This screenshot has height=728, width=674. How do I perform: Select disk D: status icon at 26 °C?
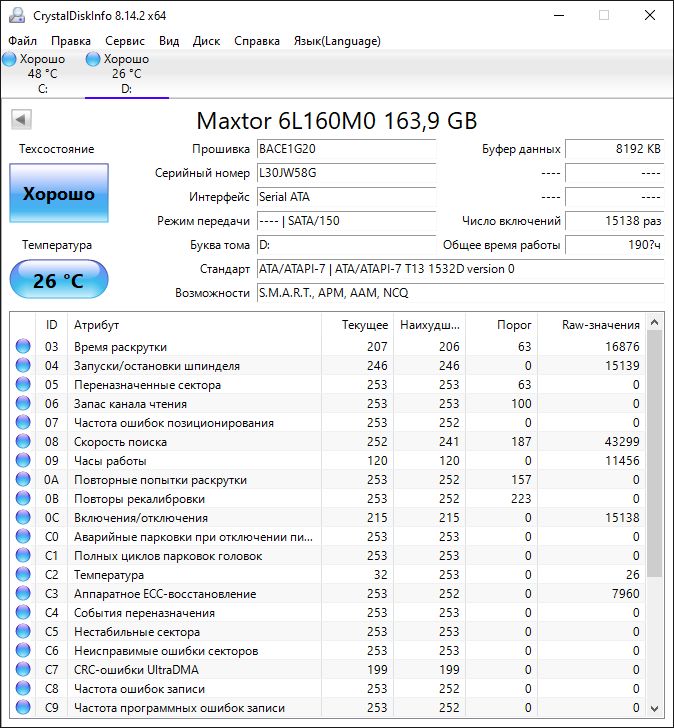click(x=94, y=60)
